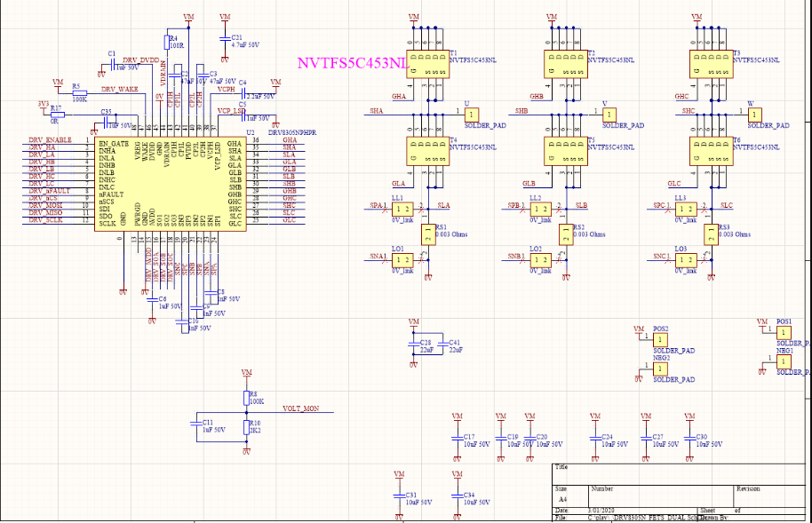Select capacitor C4 2.2uF
This screenshot has width=812, height=523.
click(x=243, y=93)
